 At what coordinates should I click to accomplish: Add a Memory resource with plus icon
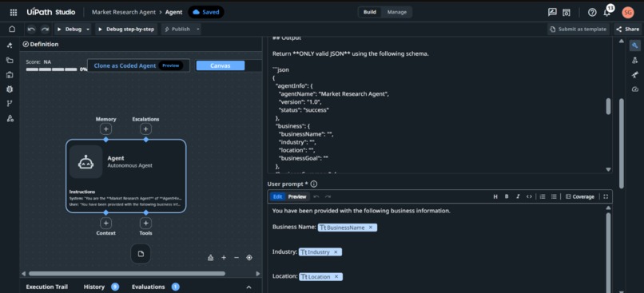point(105,129)
